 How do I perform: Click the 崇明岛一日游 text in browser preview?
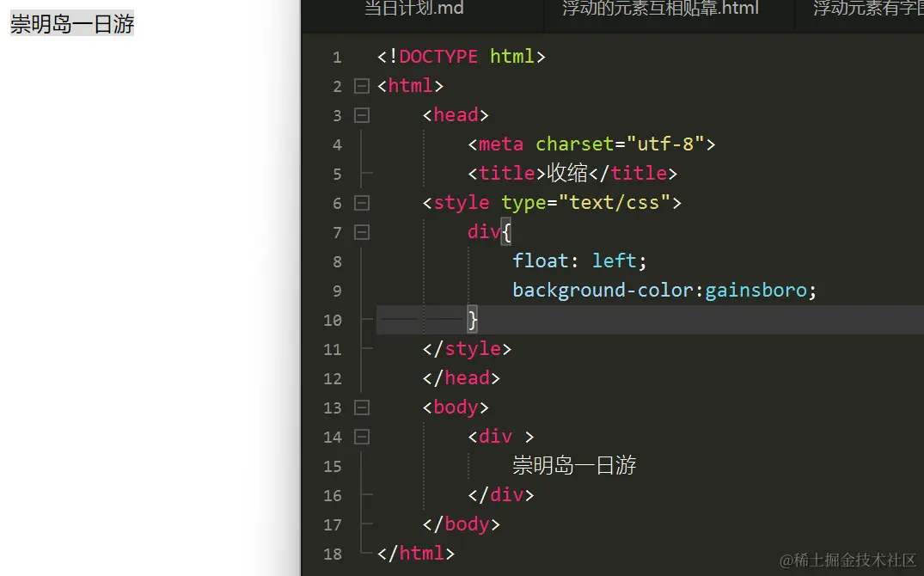click(x=72, y=23)
